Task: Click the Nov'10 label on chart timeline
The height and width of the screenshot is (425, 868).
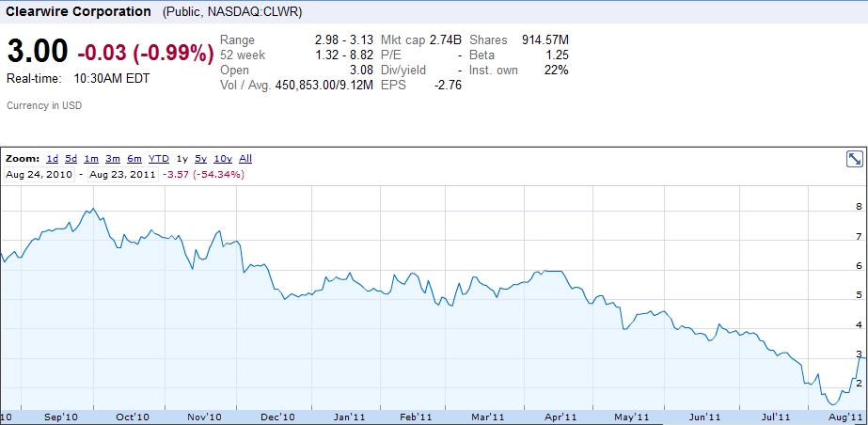Action: pyautogui.click(x=205, y=417)
